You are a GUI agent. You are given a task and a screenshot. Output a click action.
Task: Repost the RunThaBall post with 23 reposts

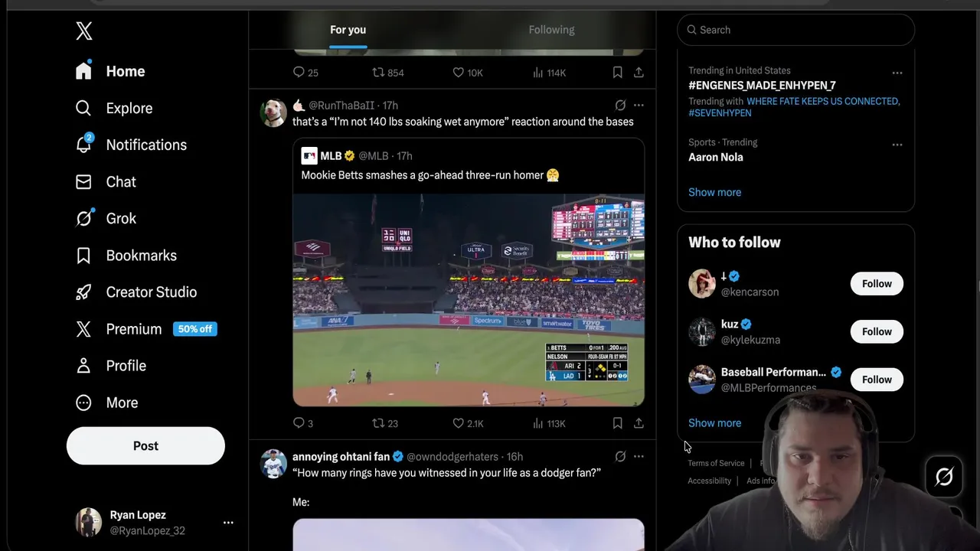pyautogui.click(x=385, y=423)
